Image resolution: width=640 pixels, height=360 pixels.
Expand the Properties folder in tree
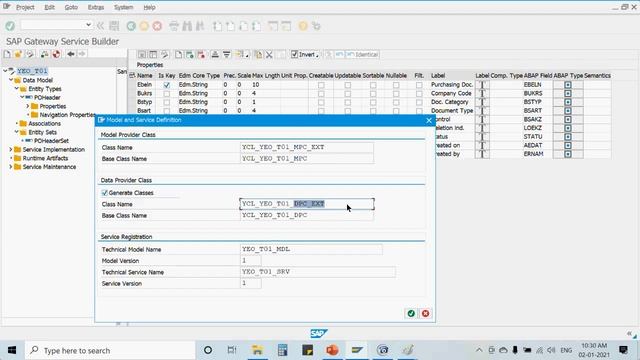[x=28, y=106]
